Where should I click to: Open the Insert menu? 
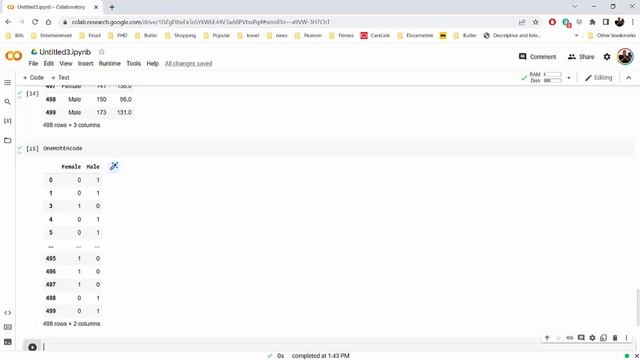85,64
